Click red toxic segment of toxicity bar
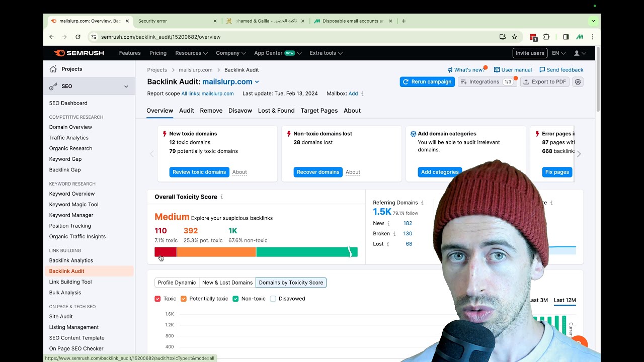Screen dimensions: 644x362 pos(166,252)
